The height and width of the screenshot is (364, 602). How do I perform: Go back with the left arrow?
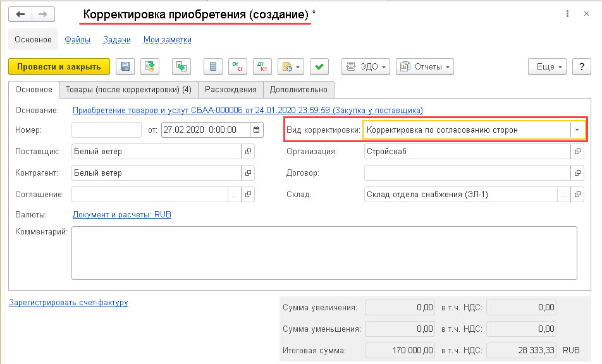pos(20,15)
